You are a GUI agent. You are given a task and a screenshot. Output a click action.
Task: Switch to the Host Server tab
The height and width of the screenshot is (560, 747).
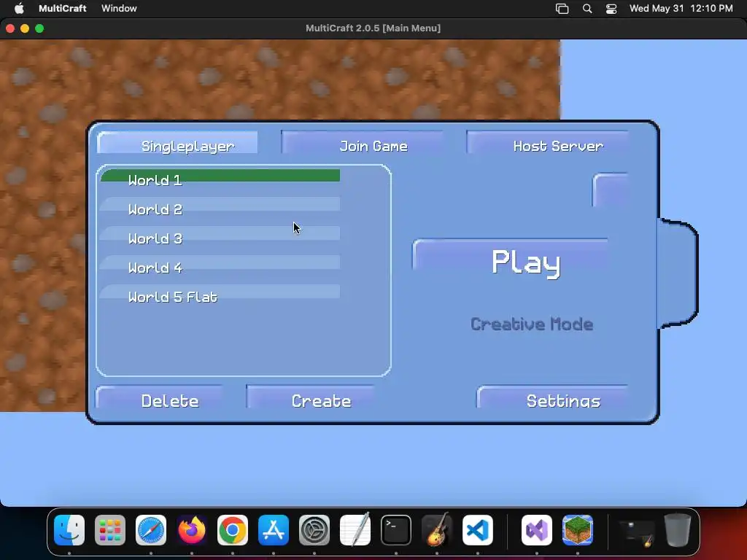click(x=548, y=142)
